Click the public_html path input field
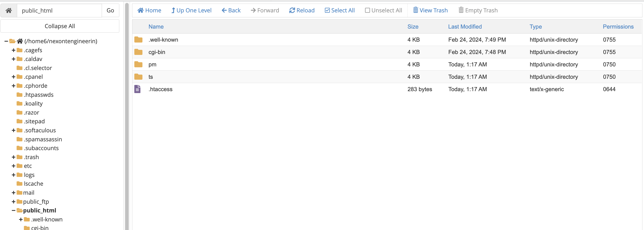The height and width of the screenshot is (230, 644). click(x=59, y=11)
